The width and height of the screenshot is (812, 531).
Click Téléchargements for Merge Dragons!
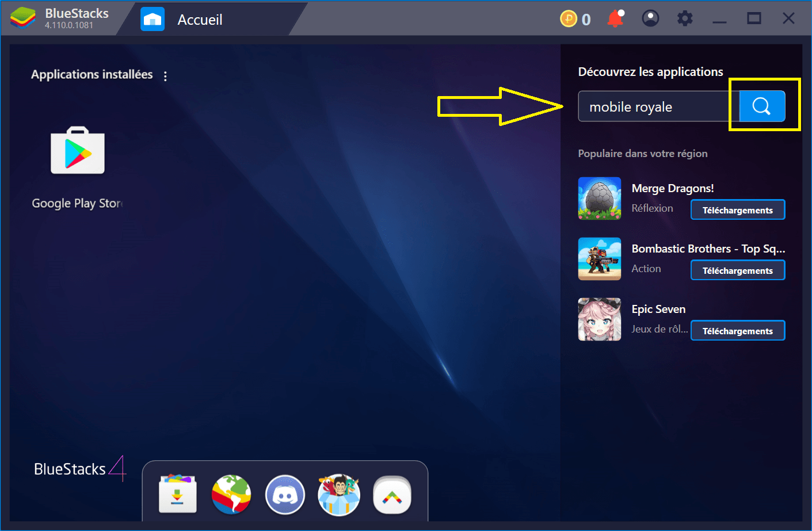738,210
